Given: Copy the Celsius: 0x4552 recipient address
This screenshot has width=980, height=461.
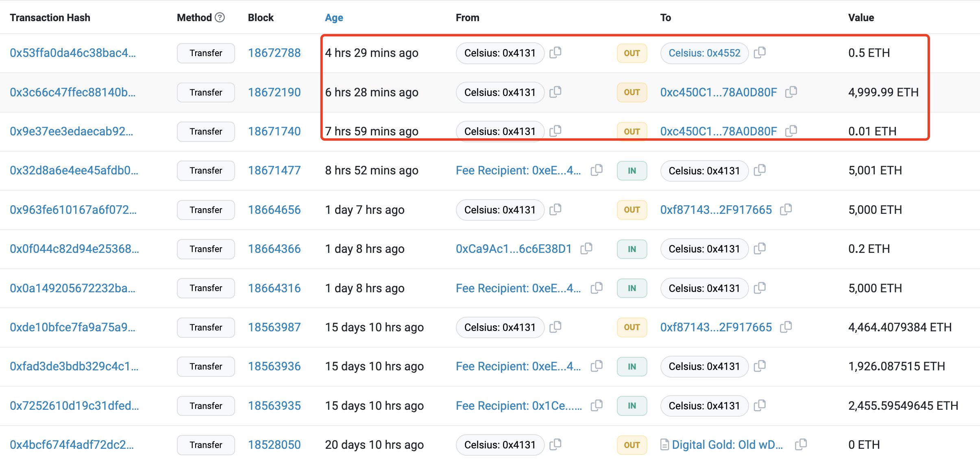Looking at the screenshot, I should coord(760,52).
